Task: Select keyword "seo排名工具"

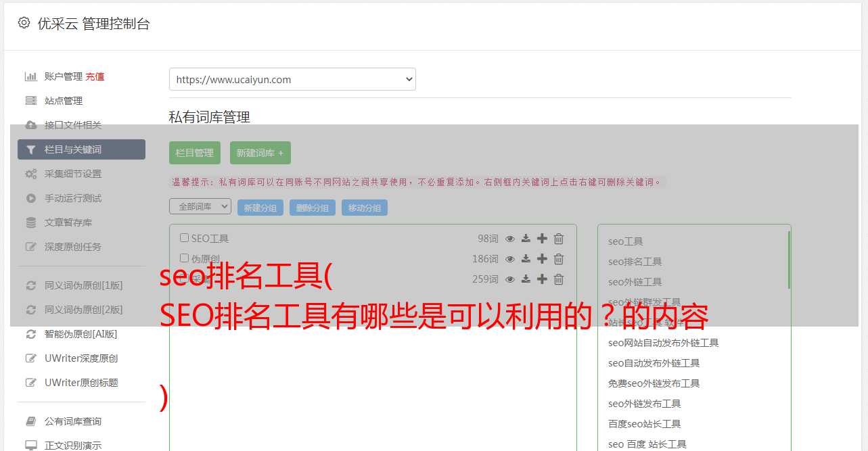Action: point(635,262)
